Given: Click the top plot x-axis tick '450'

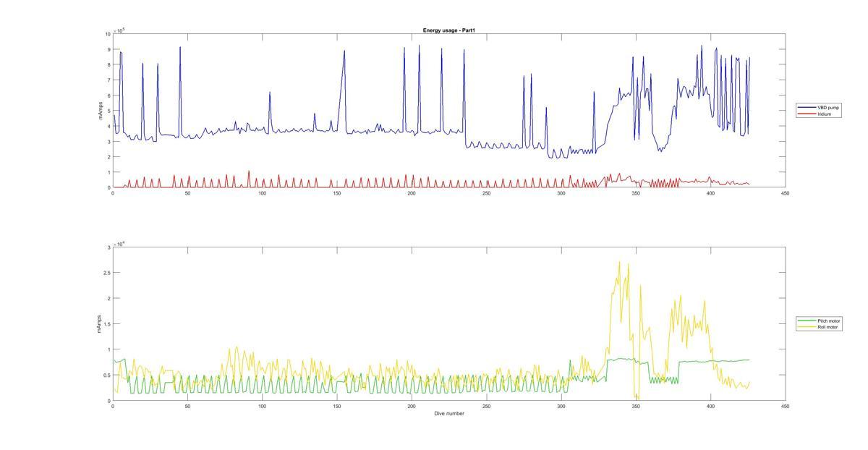Looking at the screenshot, I should (x=785, y=193).
